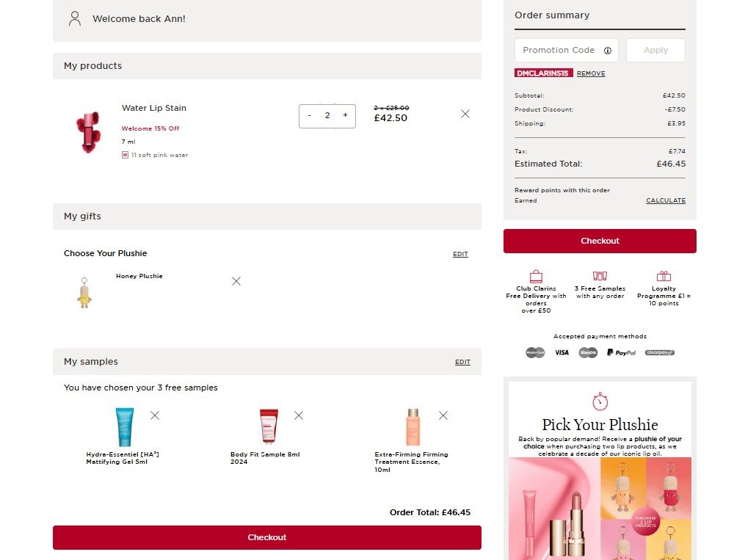Click the Club Clarins free delivery bag icon
This screenshot has height=560, width=756.
click(x=536, y=277)
